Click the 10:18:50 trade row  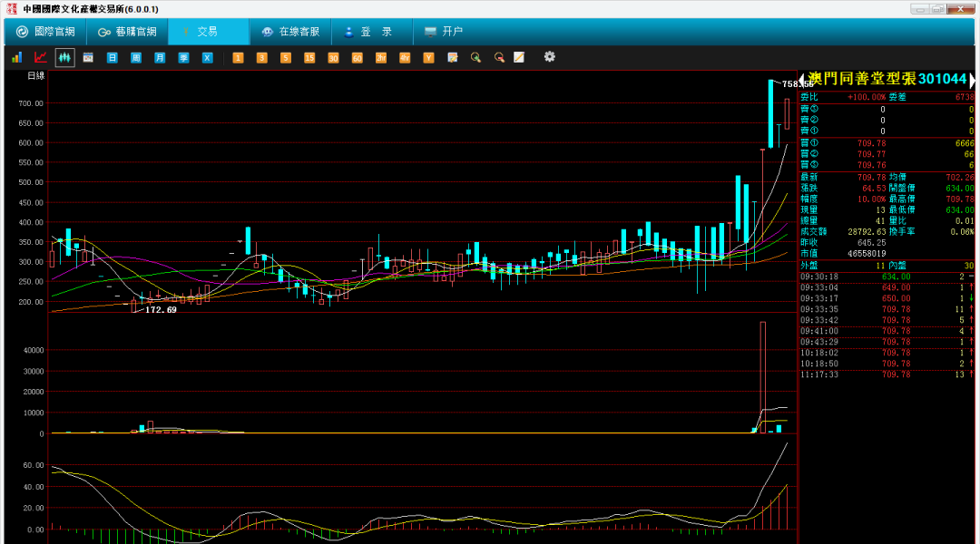(887, 364)
